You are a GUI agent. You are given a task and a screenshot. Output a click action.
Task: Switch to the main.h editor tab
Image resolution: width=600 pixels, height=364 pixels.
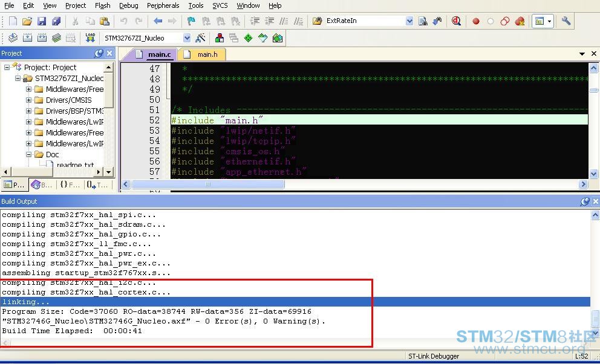pos(203,54)
